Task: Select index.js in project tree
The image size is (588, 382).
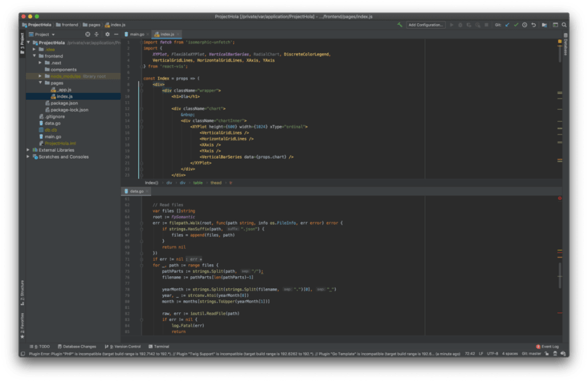Action: [x=61, y=96]
